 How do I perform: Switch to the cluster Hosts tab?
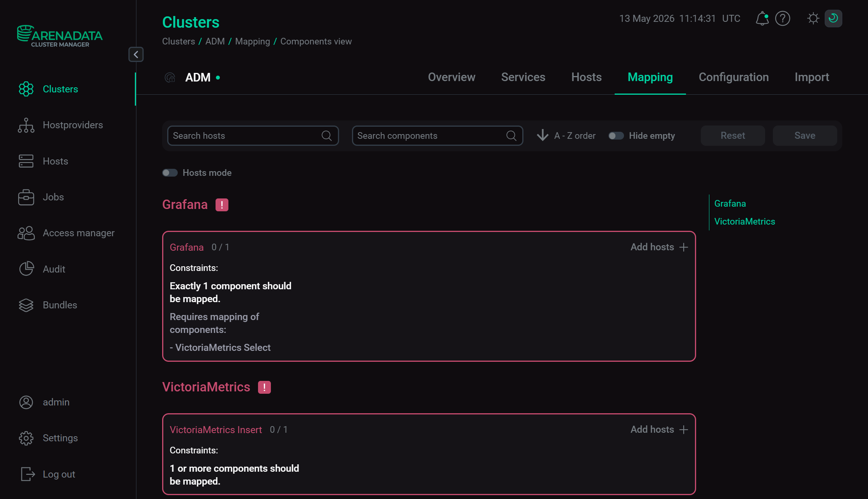[x=587, y=77]
